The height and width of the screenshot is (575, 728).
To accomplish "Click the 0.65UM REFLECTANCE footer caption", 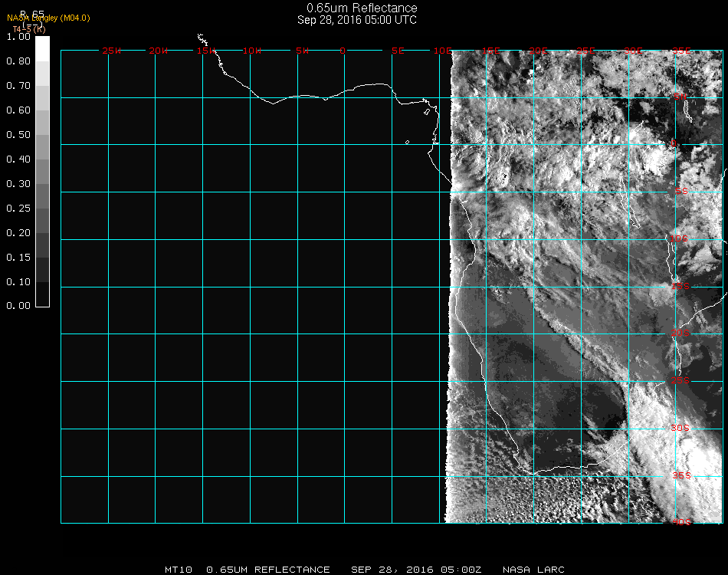I will (x=268, y=570).
